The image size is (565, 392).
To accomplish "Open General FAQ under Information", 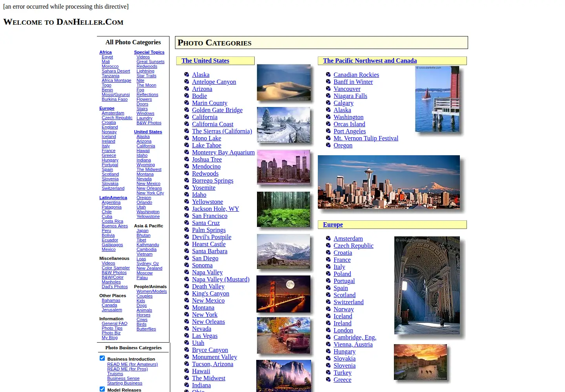I will coord(115,323).
